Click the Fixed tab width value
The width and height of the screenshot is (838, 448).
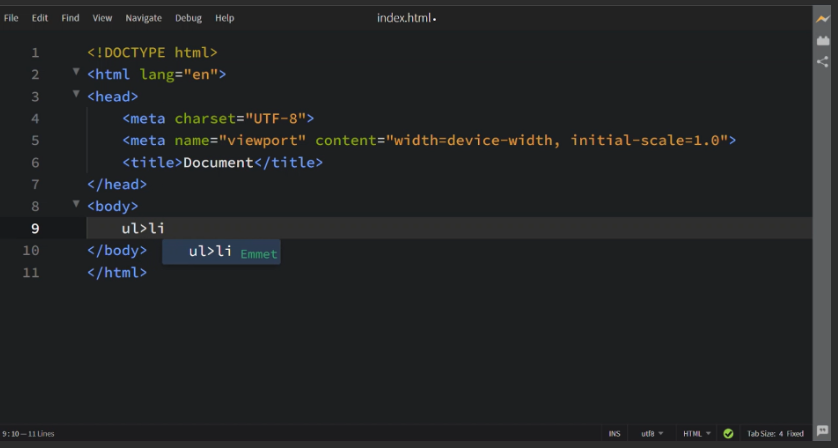[x=795, y=434]
